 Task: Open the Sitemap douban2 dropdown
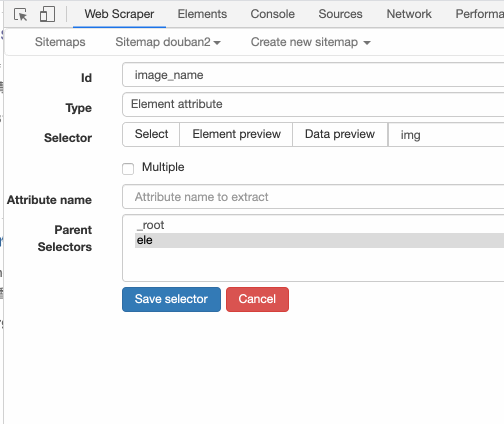coord(168,42)
